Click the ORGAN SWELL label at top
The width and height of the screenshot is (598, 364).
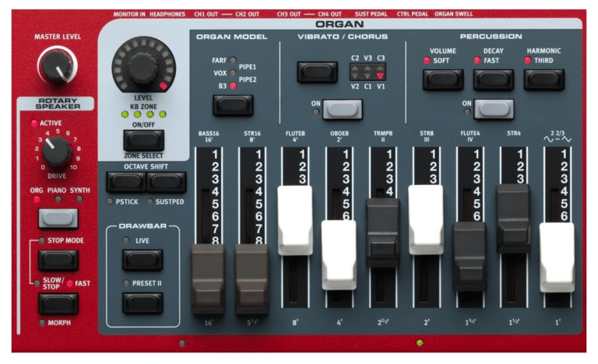[x=453, y=14]
